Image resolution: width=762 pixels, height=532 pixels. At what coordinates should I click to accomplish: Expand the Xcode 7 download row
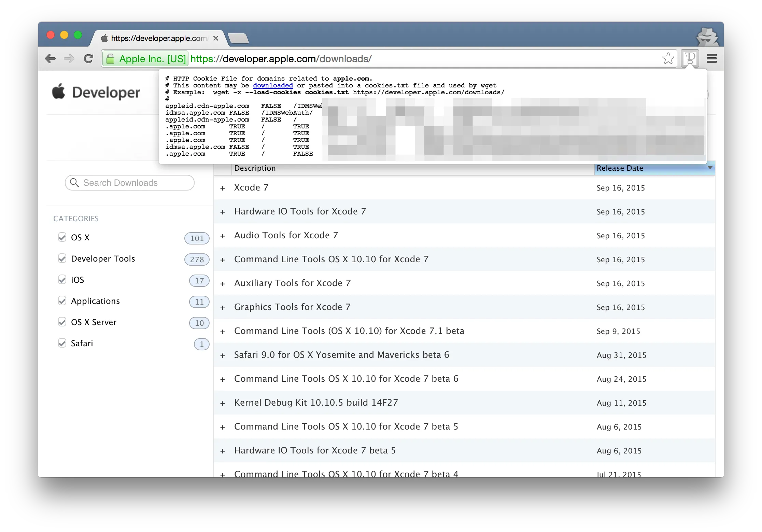pyautogui.click(x=223, y=188)
